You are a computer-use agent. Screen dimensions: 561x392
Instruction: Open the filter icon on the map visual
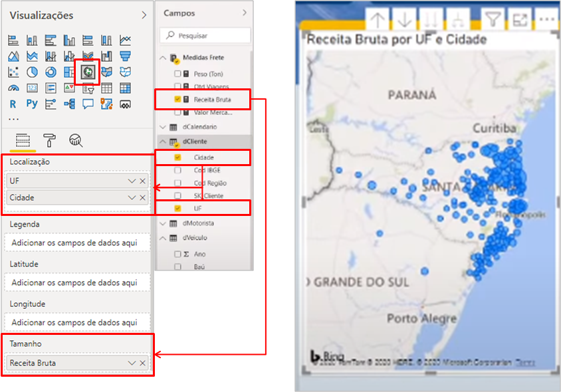pos(492,20)
